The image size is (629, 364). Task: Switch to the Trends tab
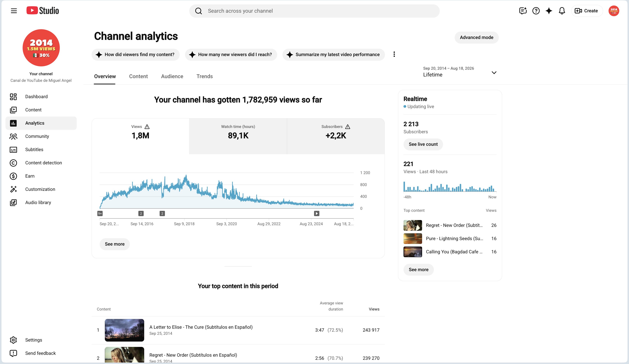click(205, 76)
